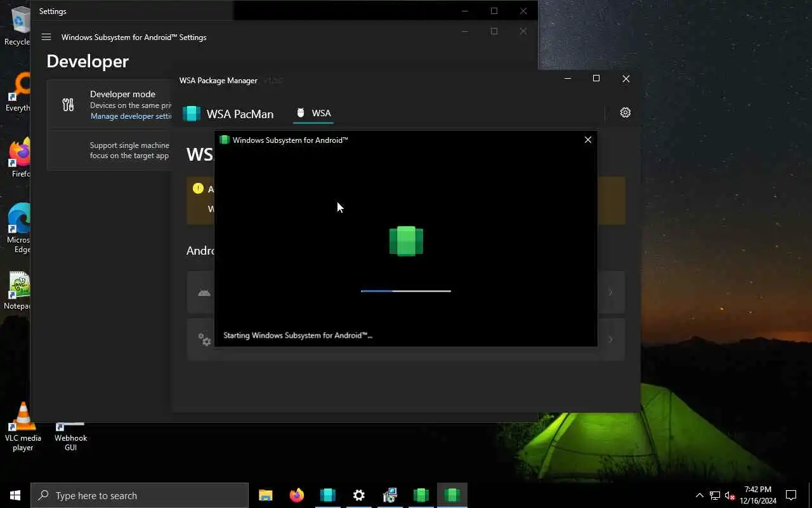Open Microsoft Edge desktop shortcut
The width and height of the screenshot is (812, 508).
[x=18, y=229]
